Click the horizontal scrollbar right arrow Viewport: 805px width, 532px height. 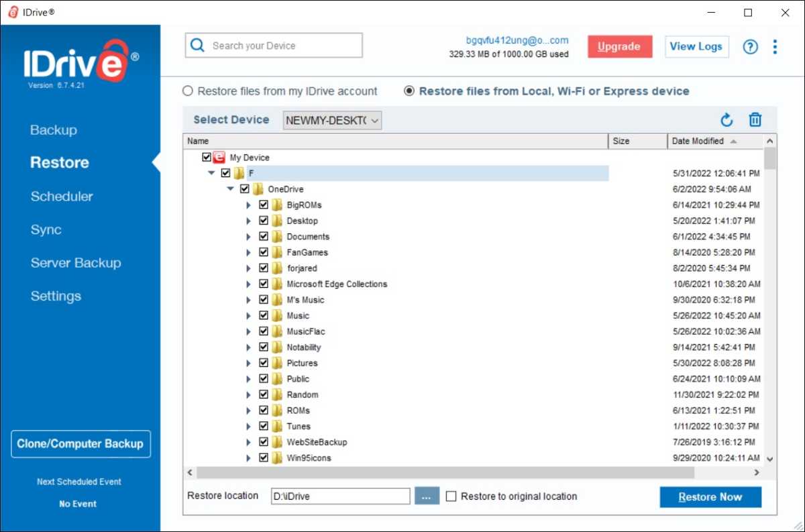click(x=757, y=472)
